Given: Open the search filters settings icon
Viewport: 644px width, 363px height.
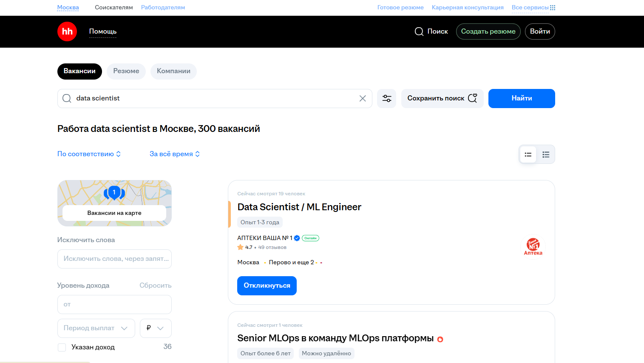Looking at the screenshot, I should 386,98.
